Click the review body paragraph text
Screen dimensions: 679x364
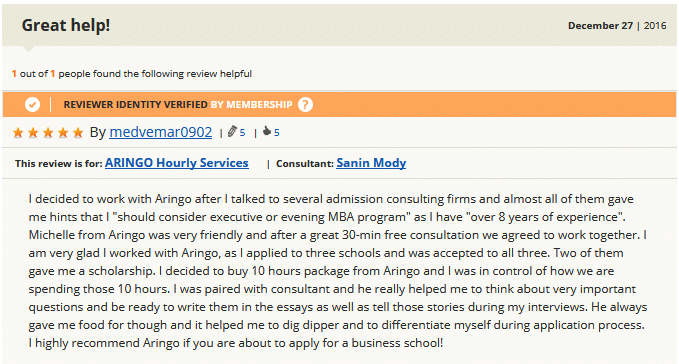pos(338,271)
